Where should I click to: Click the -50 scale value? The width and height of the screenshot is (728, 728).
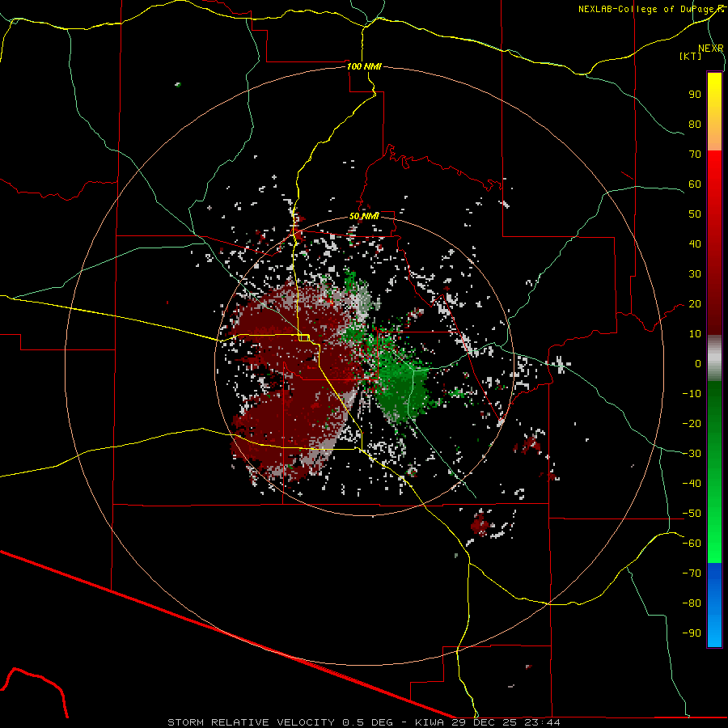pyautogui.click(x=692, y=514)
